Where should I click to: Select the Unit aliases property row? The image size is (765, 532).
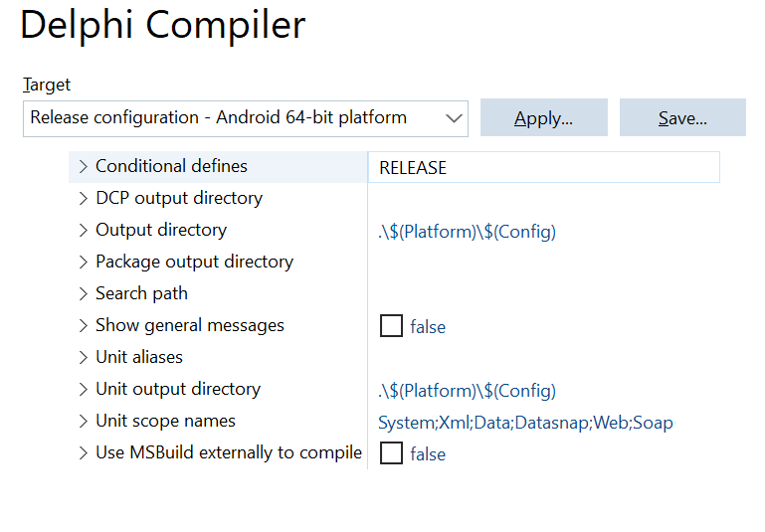(218, 357)
